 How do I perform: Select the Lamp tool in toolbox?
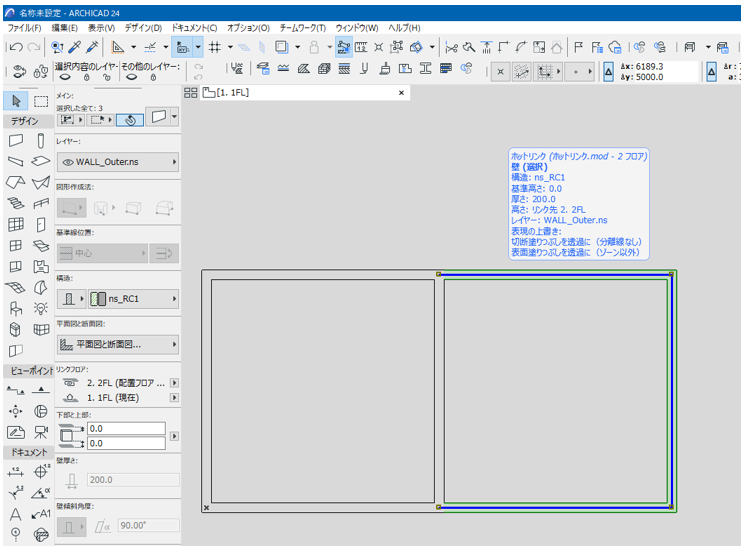click(41, 308)
